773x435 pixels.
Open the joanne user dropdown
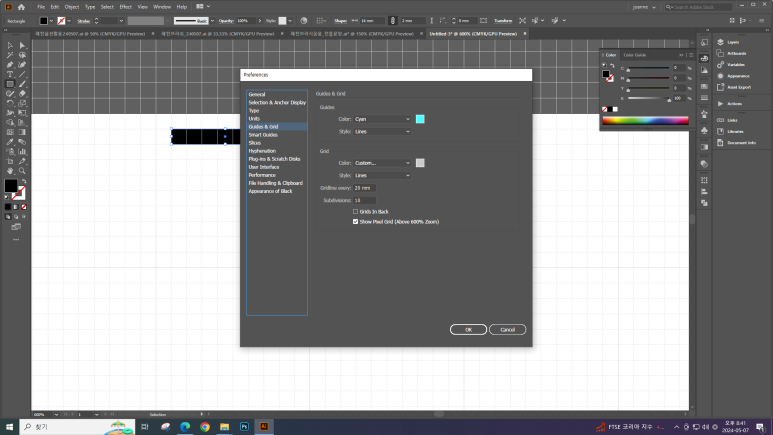coord(644,7)
